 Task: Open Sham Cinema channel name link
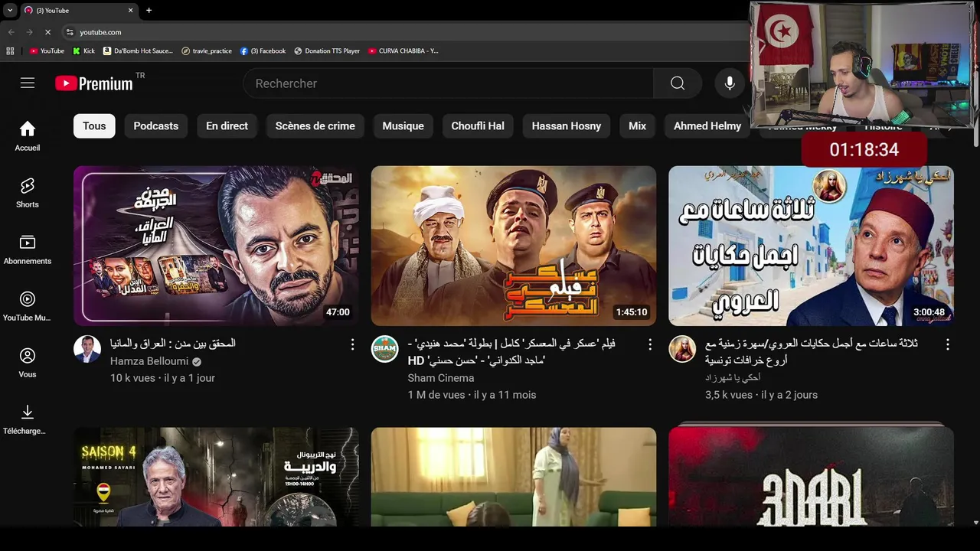441,378
